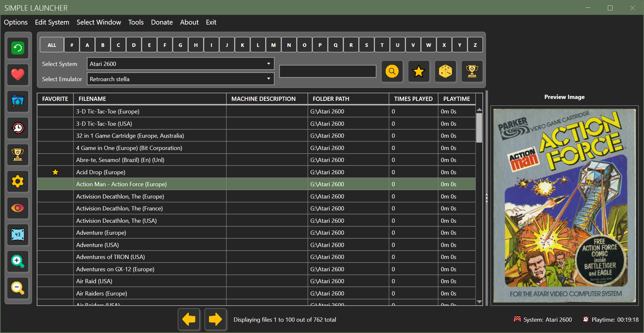Select 3-D Tic-Tac-Toe (Europe) row
This screenshot has height=333, width=644.
tap(256, 111)
